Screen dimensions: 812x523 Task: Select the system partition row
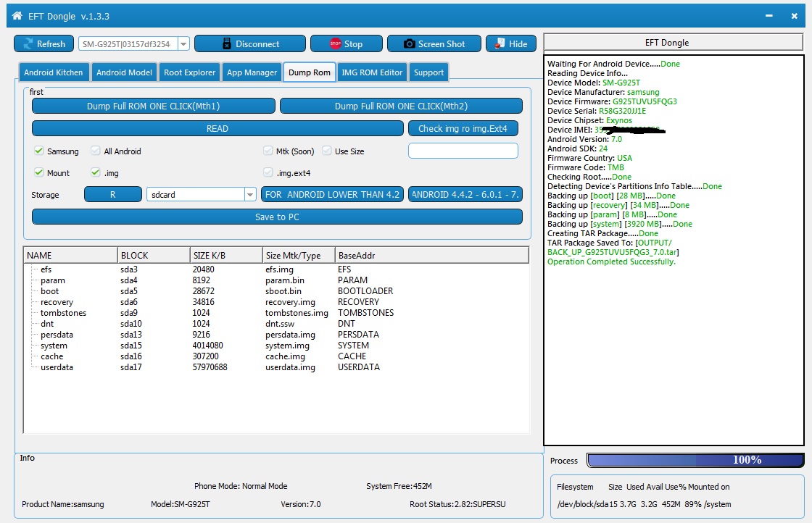tap(276, 346)
